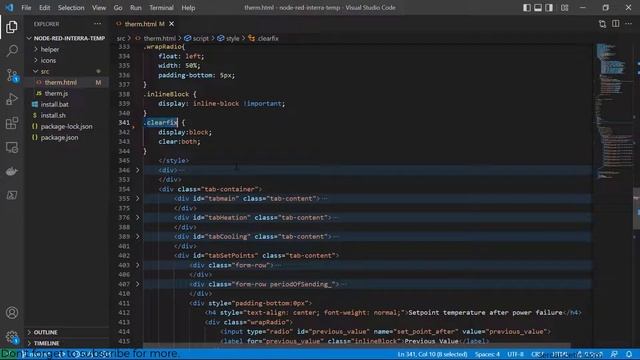Click the src breadcrumb segment
Image resolution: width=640 pixels, height=360 pixels.
pyautogui.click(x=120, y=38)
